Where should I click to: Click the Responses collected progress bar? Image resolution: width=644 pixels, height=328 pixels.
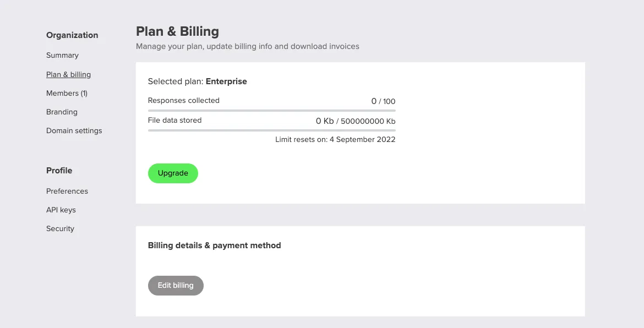coord(271,110)
